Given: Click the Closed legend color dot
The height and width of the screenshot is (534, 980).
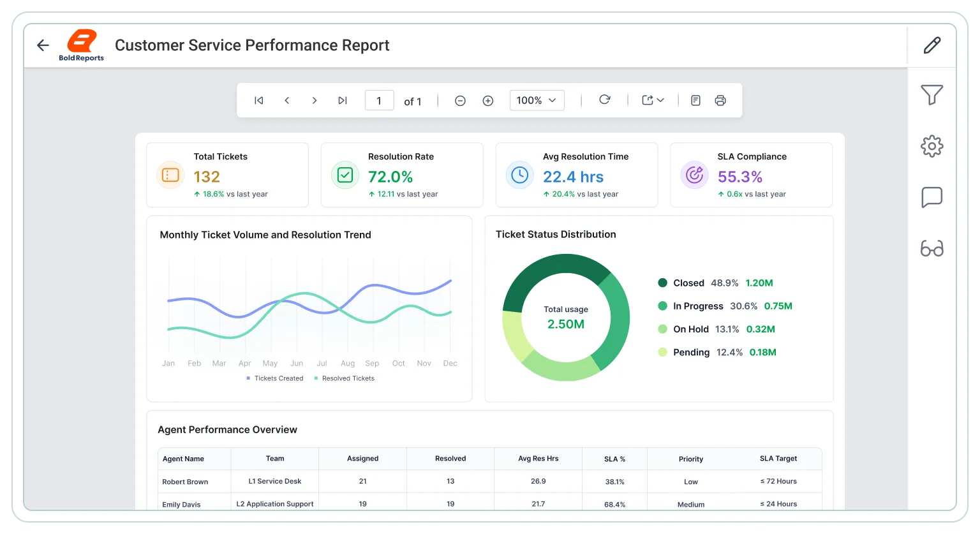Looking at the screenshot, I should coord(663,283).
